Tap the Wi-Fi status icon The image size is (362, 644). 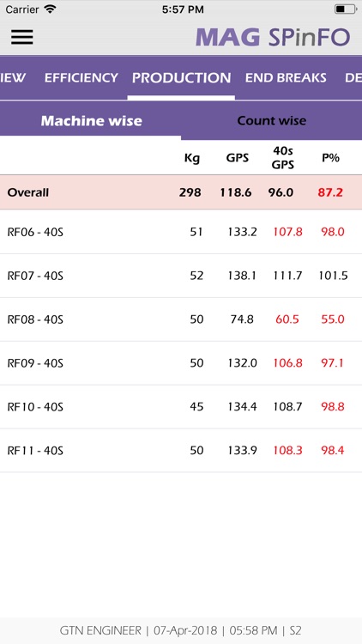pos(50,9)
